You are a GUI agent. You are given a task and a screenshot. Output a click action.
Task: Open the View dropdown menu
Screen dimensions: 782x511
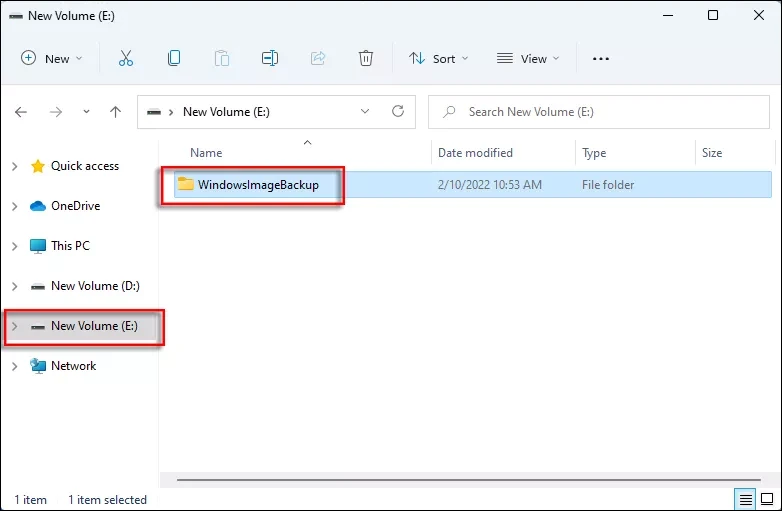[528, 59]
